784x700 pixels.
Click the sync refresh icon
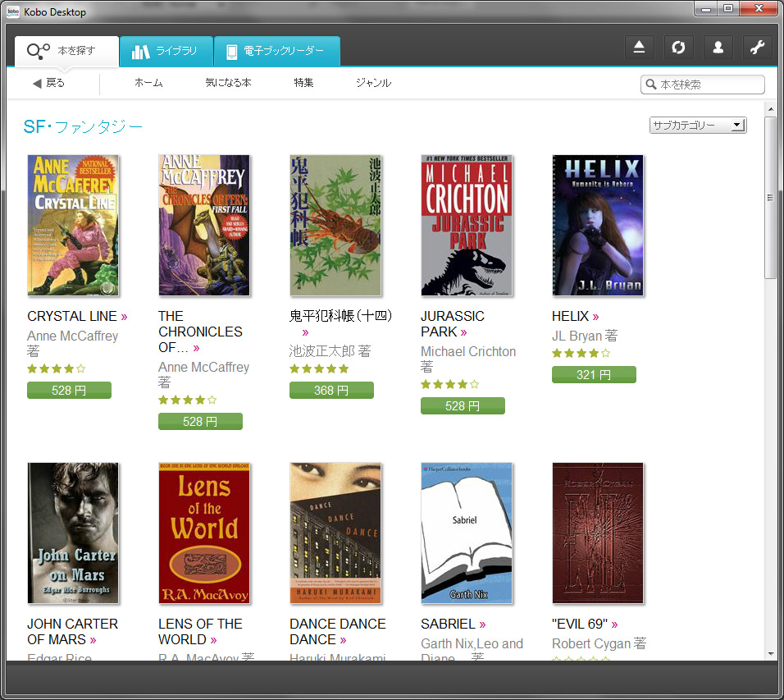678,48
